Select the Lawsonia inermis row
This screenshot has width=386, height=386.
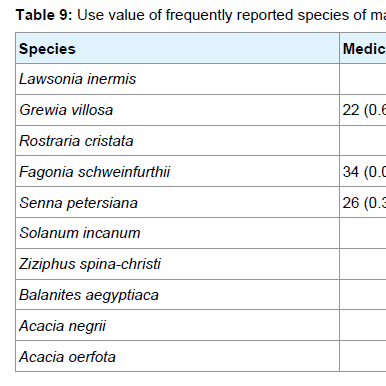click(x=201, y=79)
